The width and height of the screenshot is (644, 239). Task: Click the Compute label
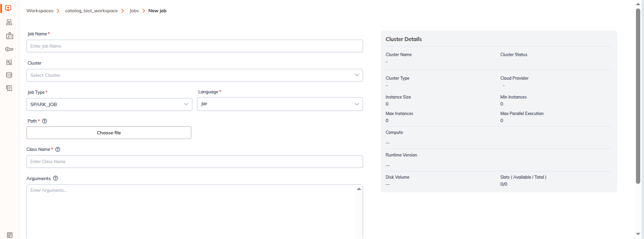pyautogui.click(x=394, y=132)
